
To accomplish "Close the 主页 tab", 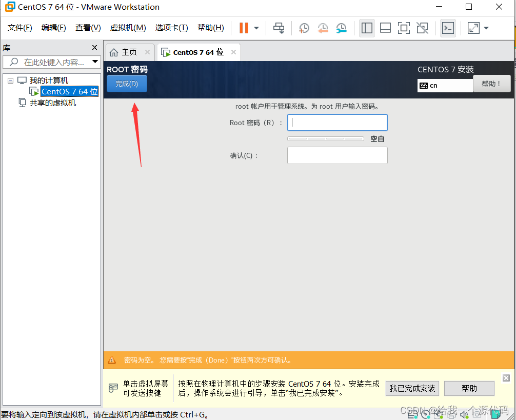I will (x=147, y=52).
